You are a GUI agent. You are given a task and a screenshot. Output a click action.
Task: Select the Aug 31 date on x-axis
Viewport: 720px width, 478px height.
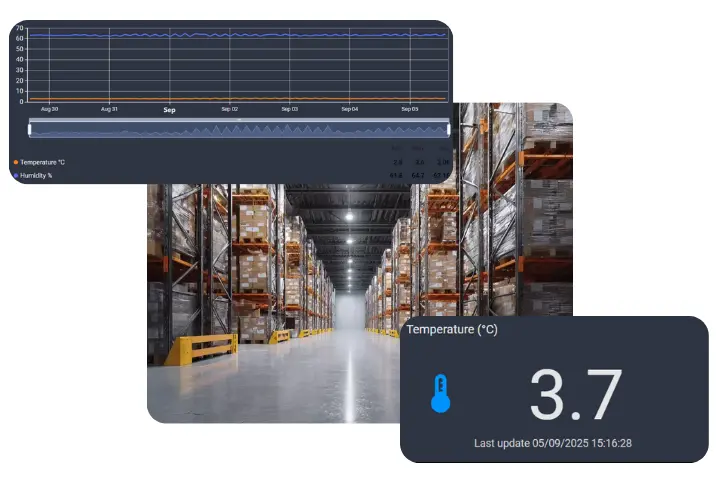coord(109,109)
